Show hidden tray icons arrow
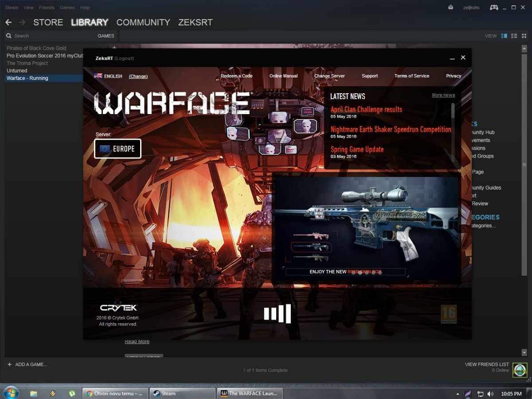Screen dimensions: 532x399 pos(458,394)
